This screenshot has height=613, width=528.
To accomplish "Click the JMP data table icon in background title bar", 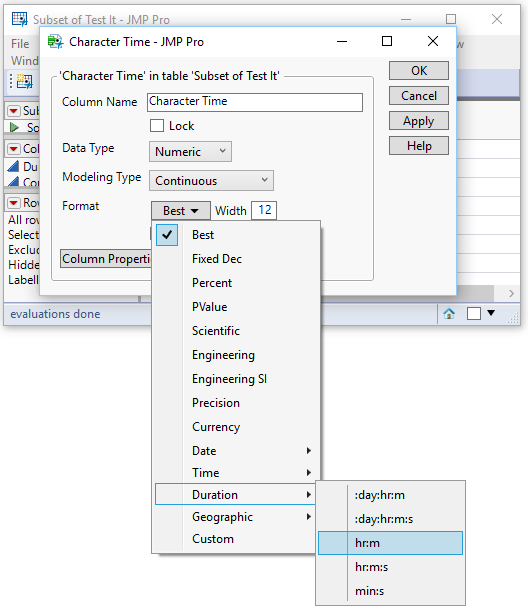I will coord(19,19).
